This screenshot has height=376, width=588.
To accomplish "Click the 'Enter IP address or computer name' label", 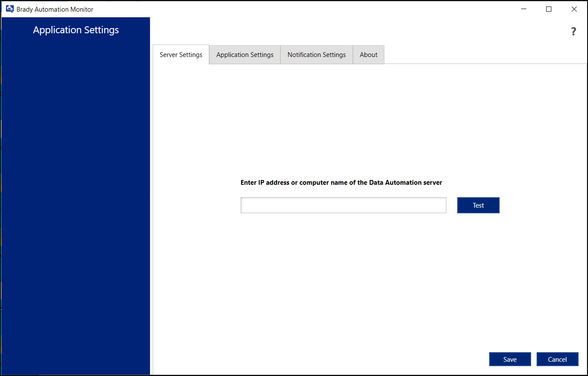I will (341, 183).
